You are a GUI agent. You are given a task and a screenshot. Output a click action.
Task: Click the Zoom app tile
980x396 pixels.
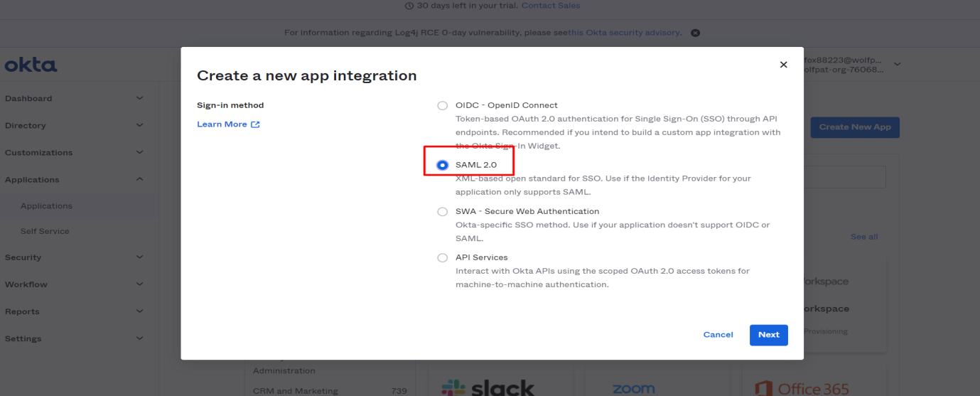[656, 382]
